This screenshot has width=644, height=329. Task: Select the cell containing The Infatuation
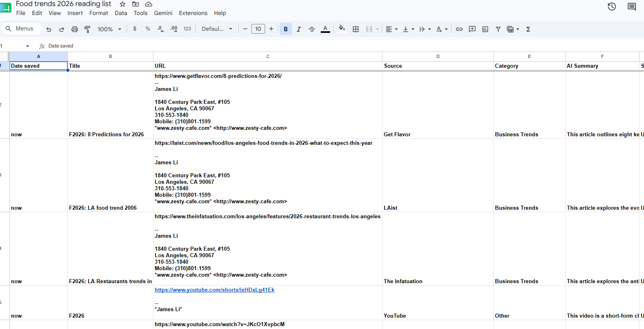438,249
